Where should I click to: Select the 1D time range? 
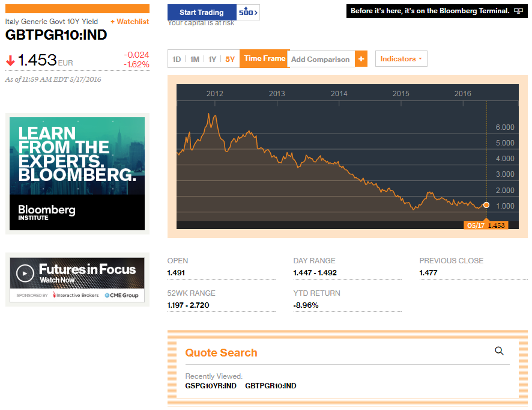click(x=177, y=59)
